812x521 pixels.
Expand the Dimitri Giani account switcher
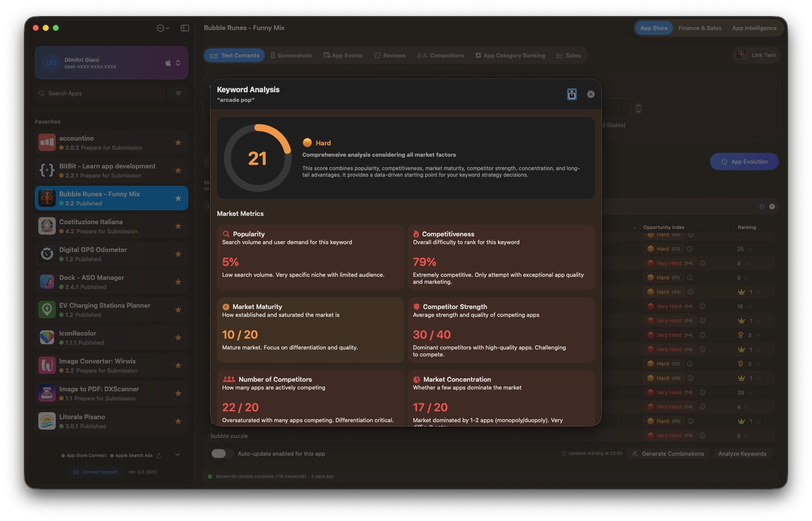tap(178, 63)
